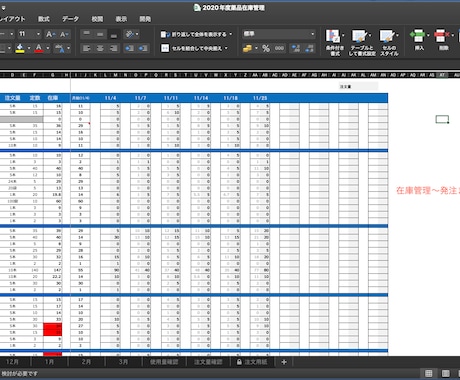The image size is (460, 380).
Task: Align text right
Action: 114,48
